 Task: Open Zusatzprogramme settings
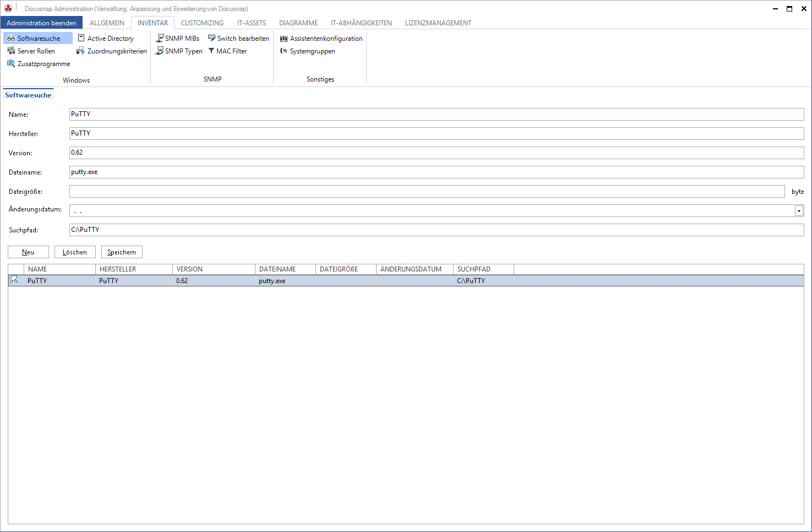[x=39, y=63]
